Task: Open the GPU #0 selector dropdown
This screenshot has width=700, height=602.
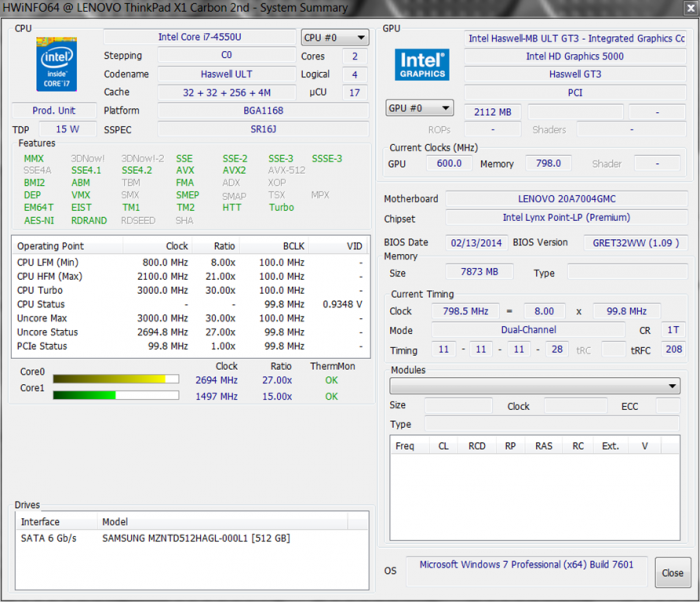Action: pyautogui.click(x=419, y=108)
